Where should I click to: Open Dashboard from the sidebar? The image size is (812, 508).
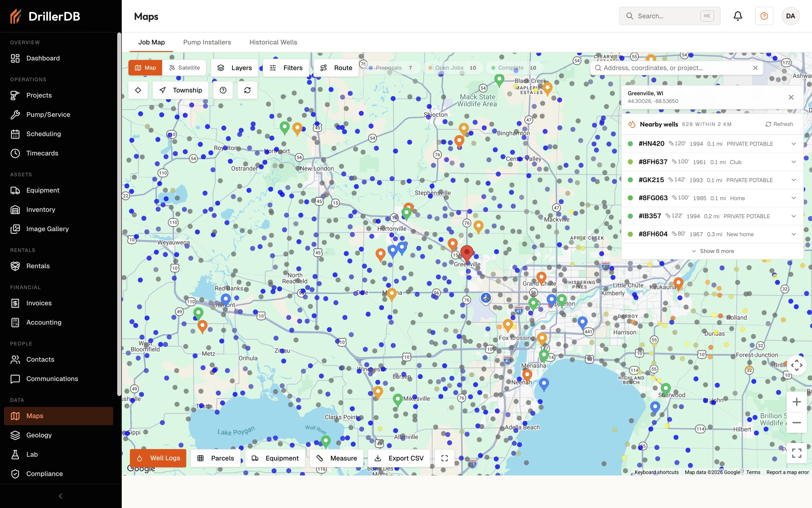click(x=59, y=58)
